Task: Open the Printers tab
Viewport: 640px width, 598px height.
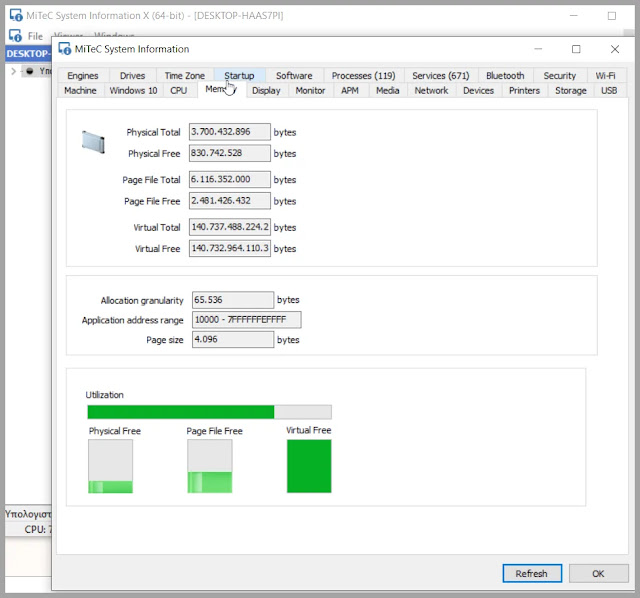Action: [524, 91]
